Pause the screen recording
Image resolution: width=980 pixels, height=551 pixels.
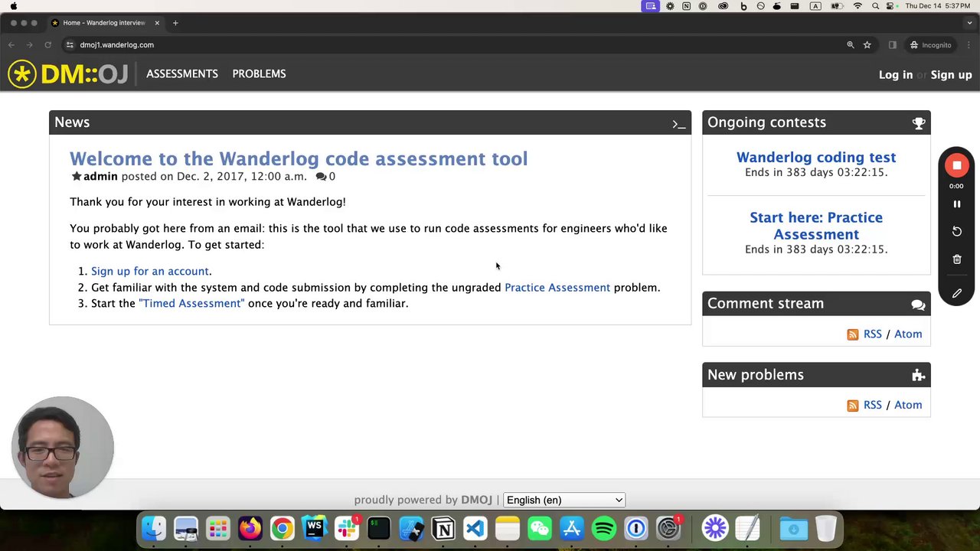[956, 204]
